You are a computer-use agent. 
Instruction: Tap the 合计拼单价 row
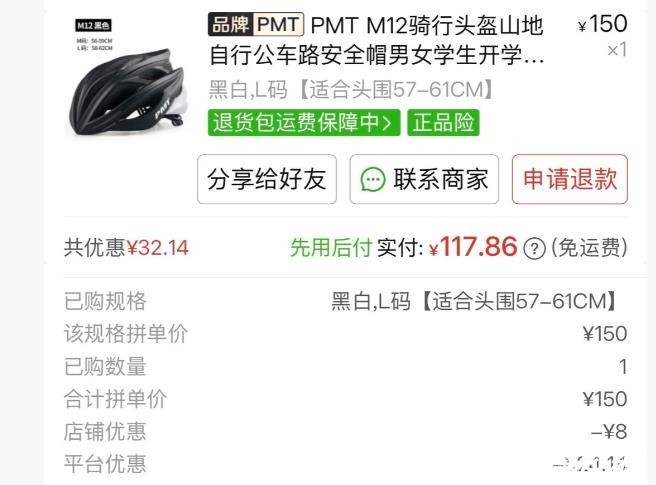(x=346, y=399)
